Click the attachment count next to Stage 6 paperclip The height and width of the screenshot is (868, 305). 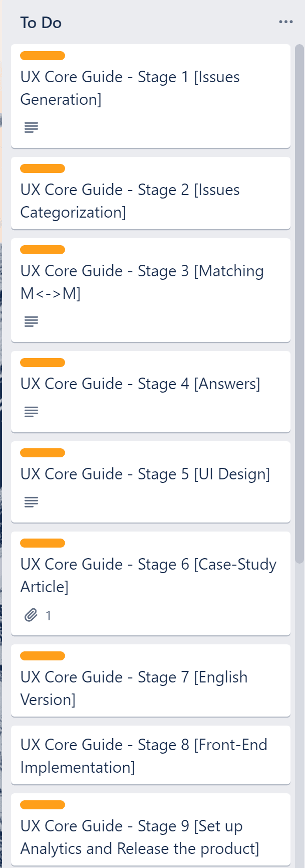click(49, 615)
